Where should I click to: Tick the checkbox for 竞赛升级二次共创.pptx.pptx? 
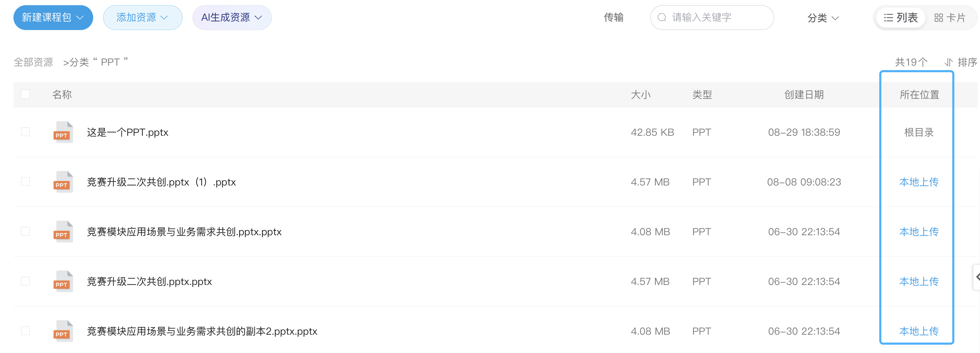(x=26, y=281)
